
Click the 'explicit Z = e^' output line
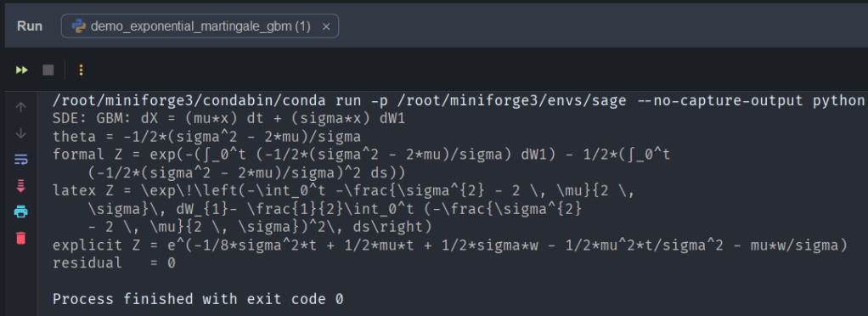point(450,245)
